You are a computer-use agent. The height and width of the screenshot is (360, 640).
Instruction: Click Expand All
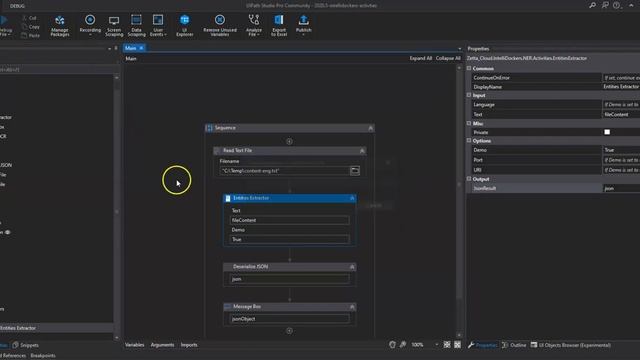click(x=420, y=58)
